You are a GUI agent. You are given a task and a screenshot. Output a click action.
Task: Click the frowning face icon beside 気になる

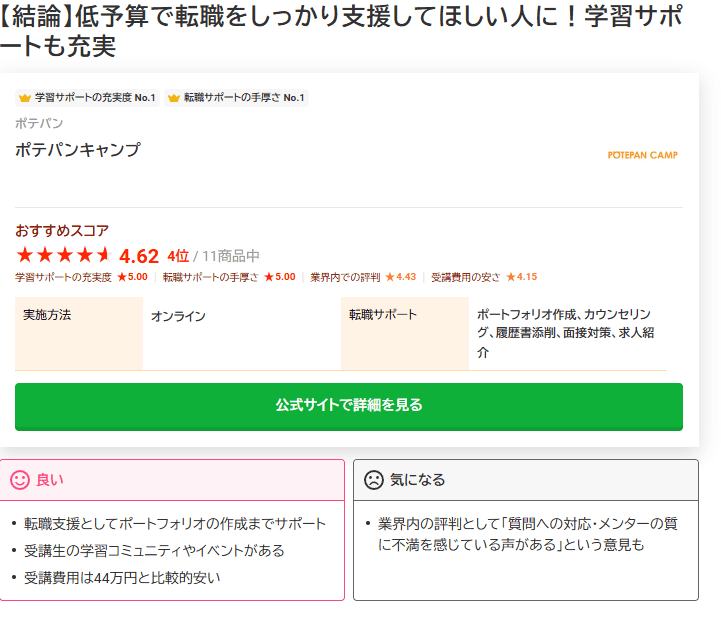pyautogui.click(x=373, y=480)
